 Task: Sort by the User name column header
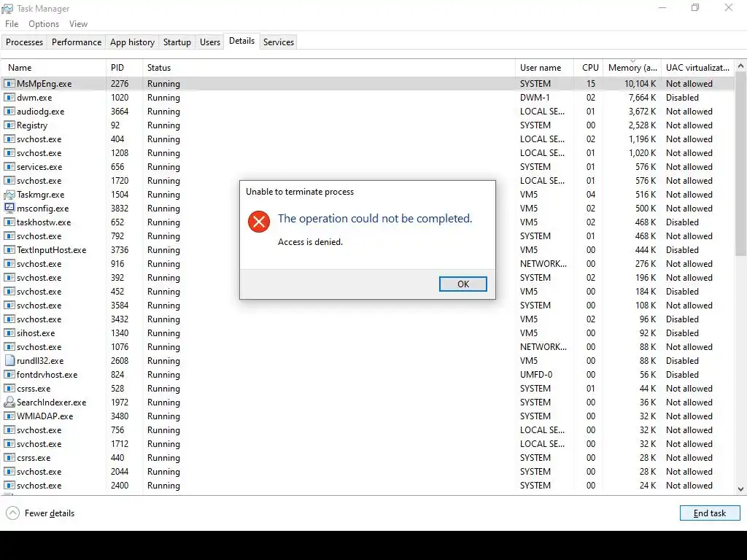point(544,68)
